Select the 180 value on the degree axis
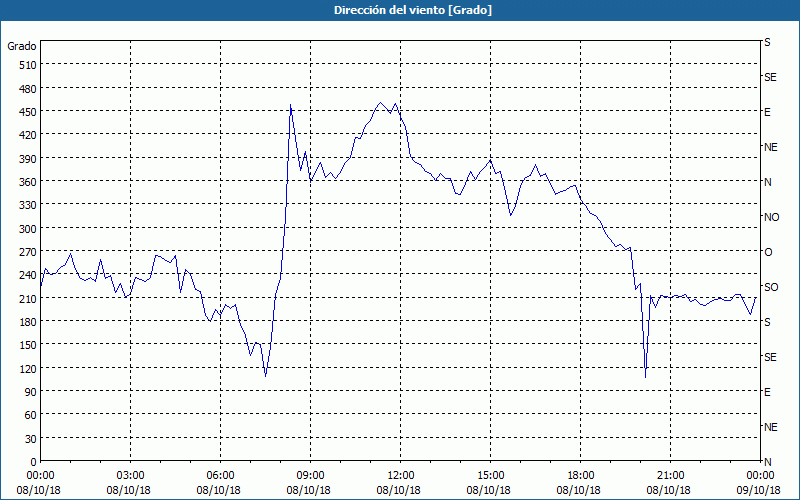This screenshot has width=800, height=500. (28, 322)
